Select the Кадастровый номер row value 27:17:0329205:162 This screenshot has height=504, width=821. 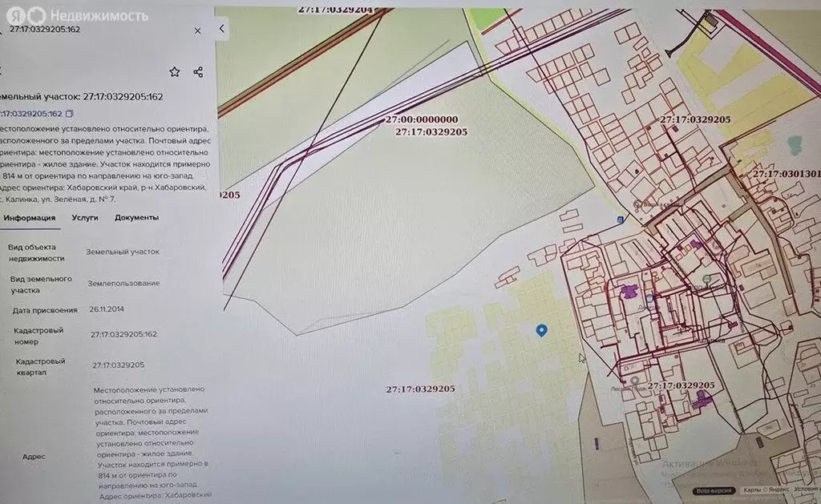[123, 334]
